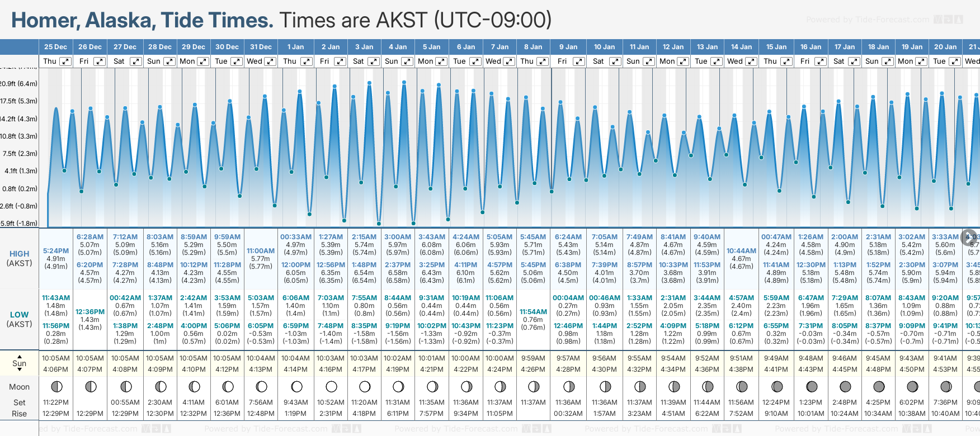Expand the Thu 1 Jan day view
The image size is (980, 436).
306,61
